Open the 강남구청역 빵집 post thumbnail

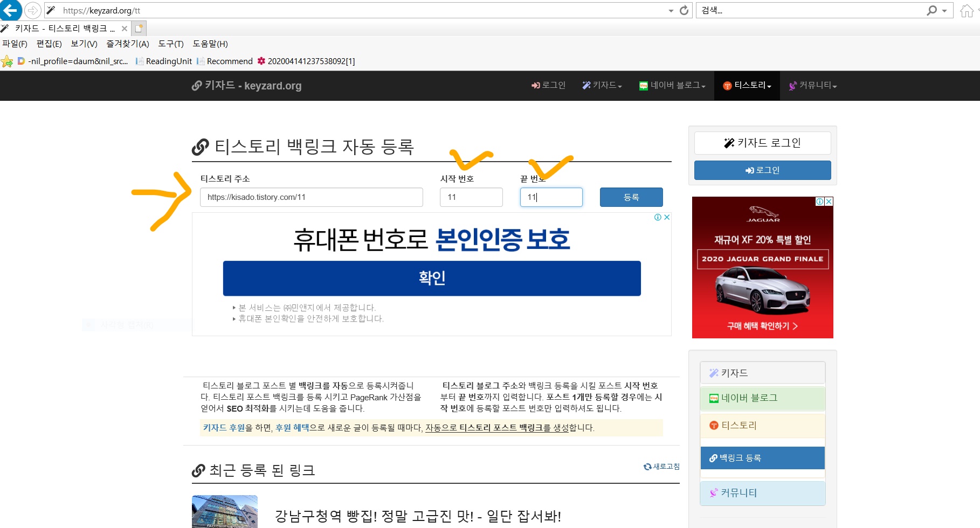coord(225,511)
